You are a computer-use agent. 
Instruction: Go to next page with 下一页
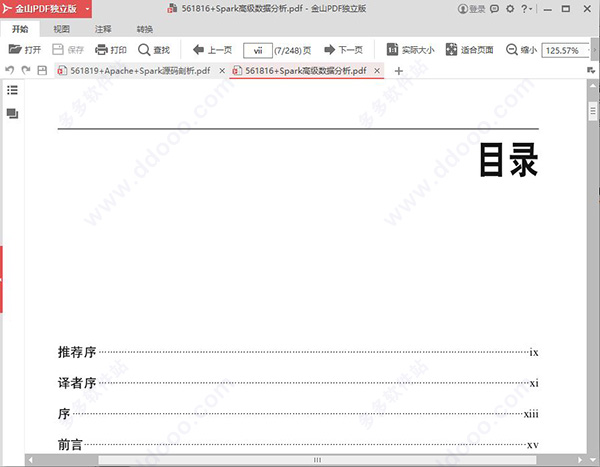[x=343, y=50]
